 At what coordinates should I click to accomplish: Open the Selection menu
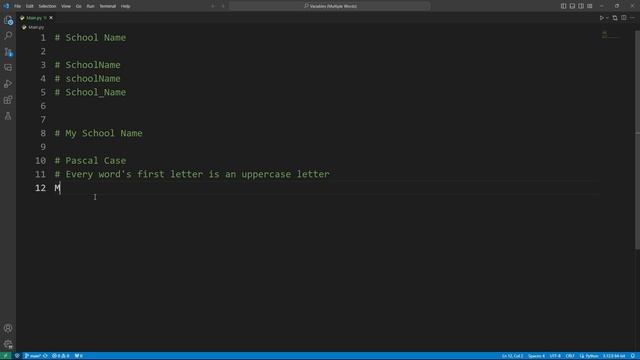[x=47, y=6]
